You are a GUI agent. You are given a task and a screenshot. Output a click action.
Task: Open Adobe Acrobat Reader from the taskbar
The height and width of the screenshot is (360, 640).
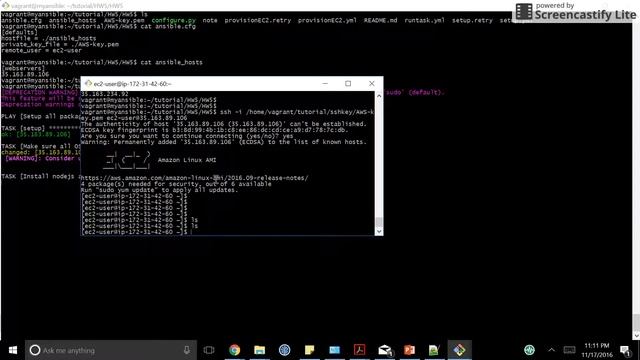coord(360,350)
